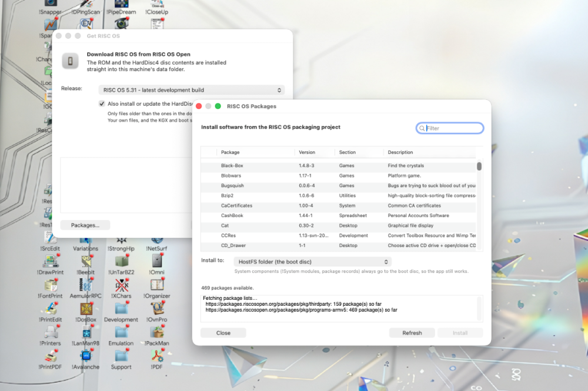Image resolution: width=588 pixels, height=391 pixels.
Task: Select the CaCertificates package row
Action: (338, 205)
